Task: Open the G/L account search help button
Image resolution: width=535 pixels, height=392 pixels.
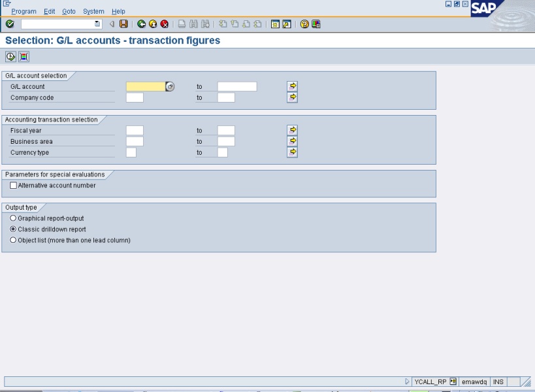Action: click(170, 86)
